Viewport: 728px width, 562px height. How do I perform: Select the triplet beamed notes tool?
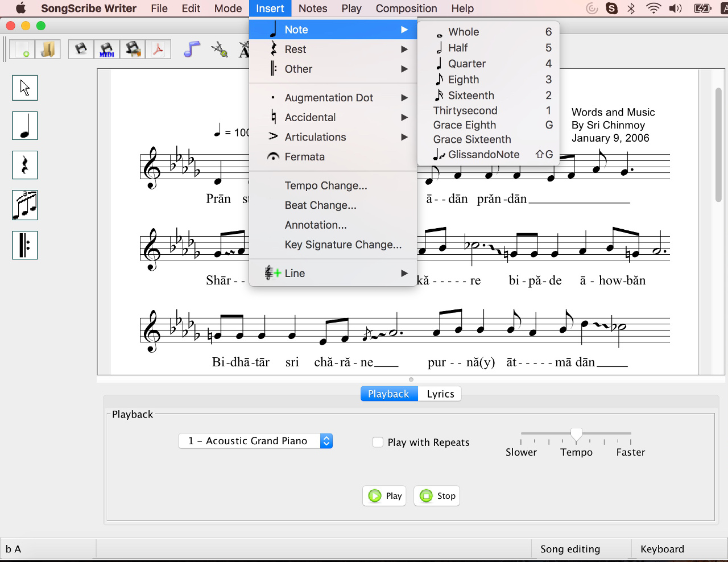(x=25, y=205)
